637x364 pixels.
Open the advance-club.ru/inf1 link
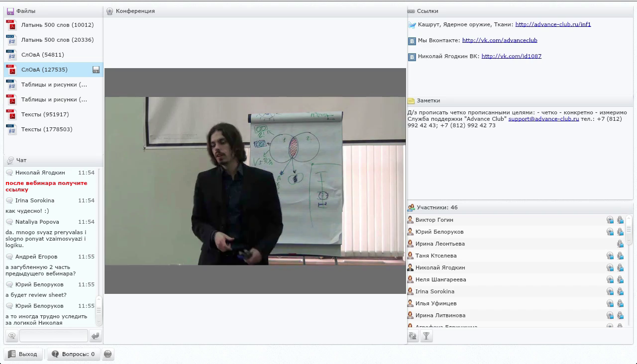(553, 24)
